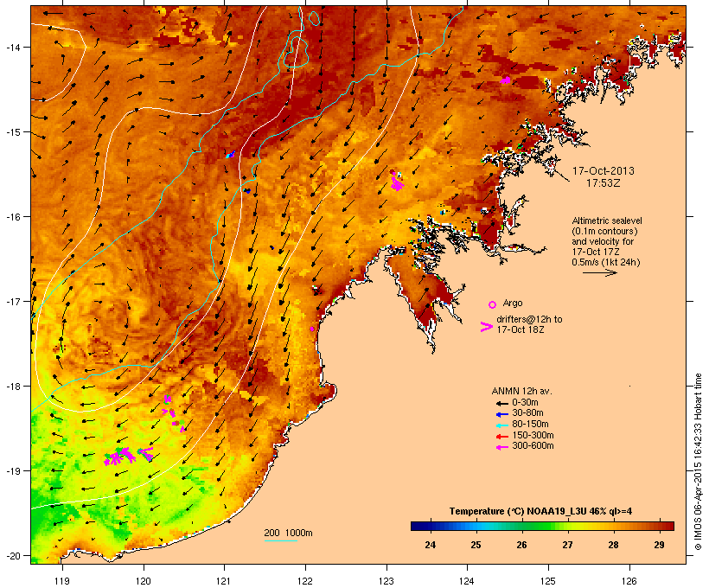The height and width of the screenshot is (588, 709).
Task: Click the '300-600m' depth label
Action: point(533,446)
